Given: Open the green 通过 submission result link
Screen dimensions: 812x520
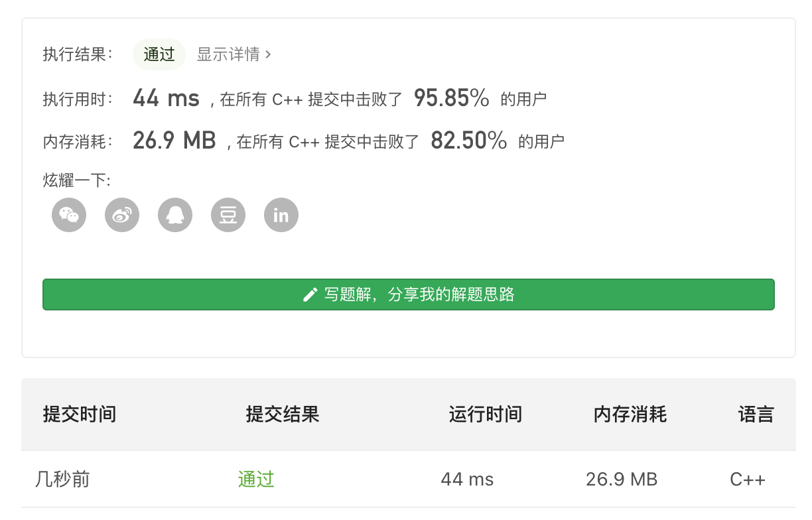Looking at the screenshot, I should (x=256, y=479).
